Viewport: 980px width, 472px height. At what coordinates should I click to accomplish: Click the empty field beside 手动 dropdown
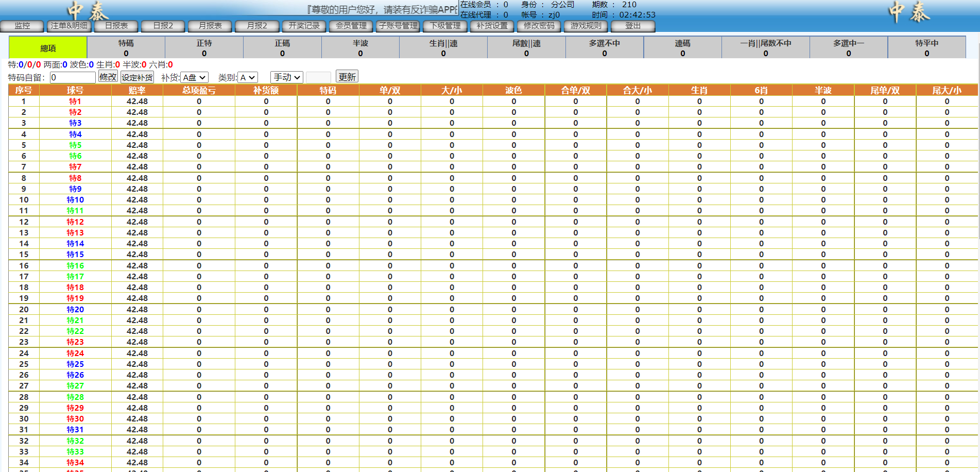[x=318, y=77]
